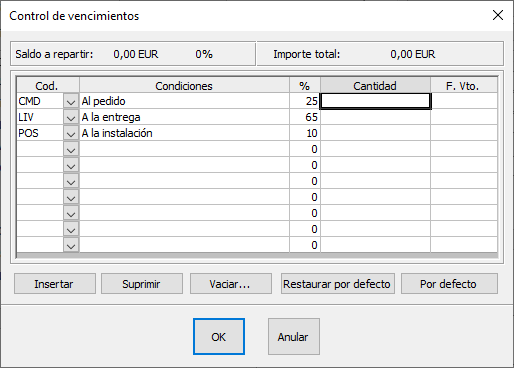The width and height of the screenshot is (514, 368).
Task: Open the LIV row code dropdown
Action: click(71, 117)
